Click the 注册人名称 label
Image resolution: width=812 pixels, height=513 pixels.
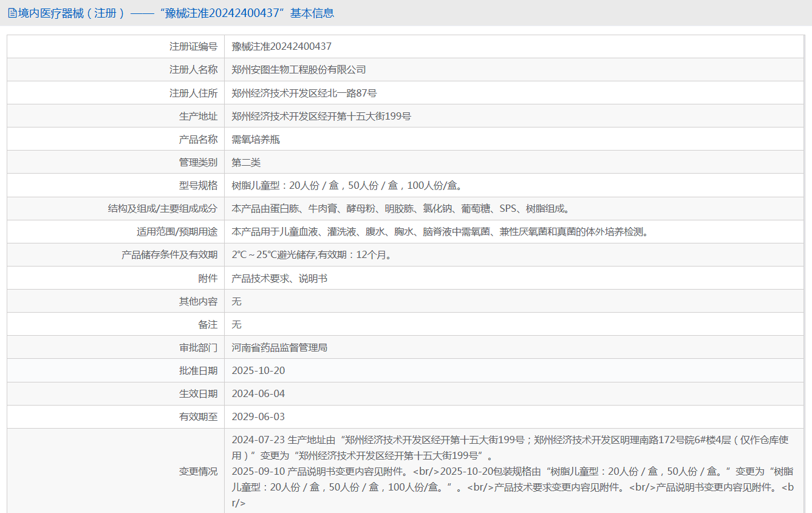tap(193, 70)
